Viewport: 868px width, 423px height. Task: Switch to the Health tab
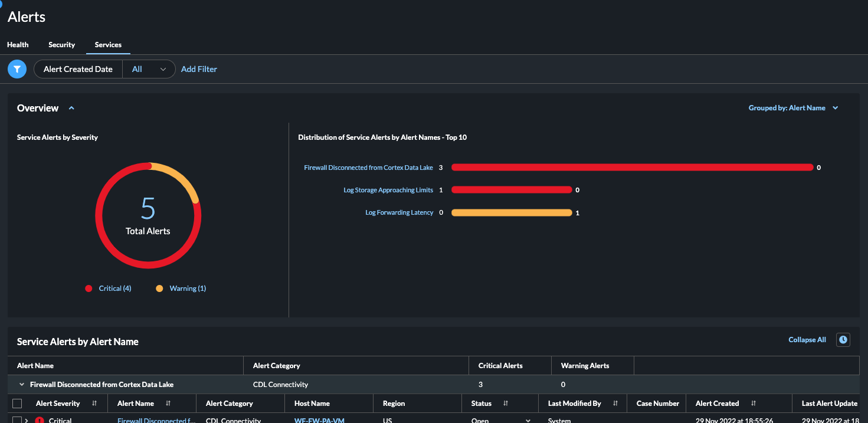pyautogui.click(x=18, y=45)
